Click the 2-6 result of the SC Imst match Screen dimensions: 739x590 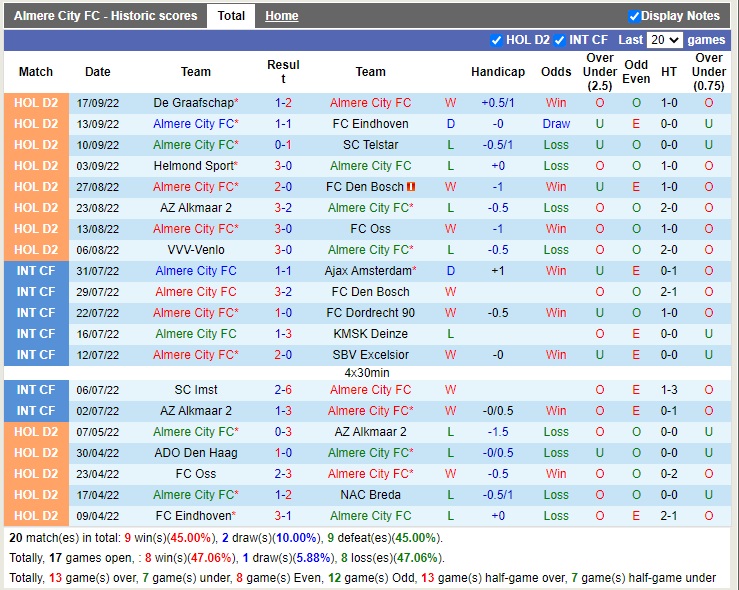coord(283,390)
